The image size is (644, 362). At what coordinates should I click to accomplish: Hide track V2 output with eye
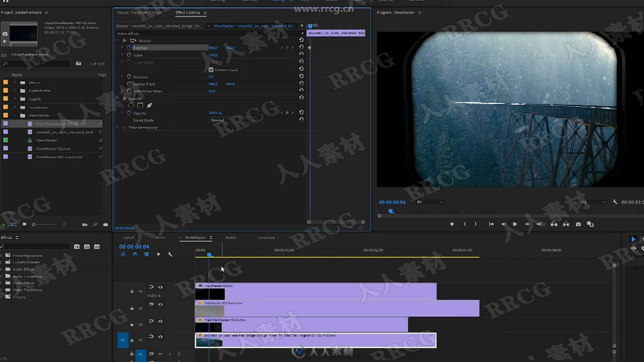[x=160, y=321]
